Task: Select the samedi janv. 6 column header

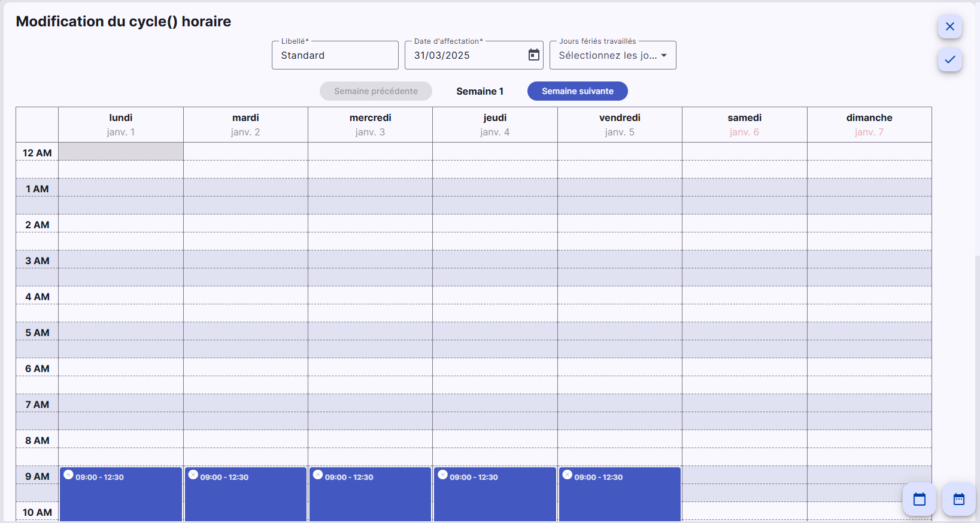Action: [744, 125]
